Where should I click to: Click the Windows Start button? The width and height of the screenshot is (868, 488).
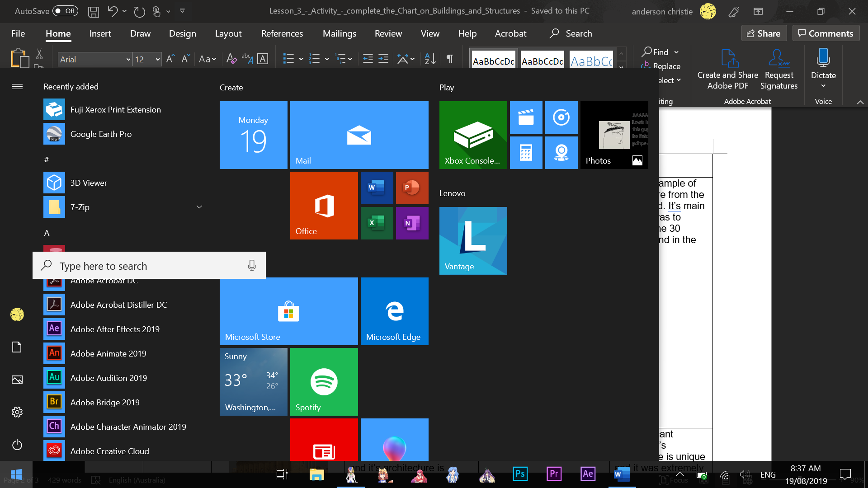16,474
